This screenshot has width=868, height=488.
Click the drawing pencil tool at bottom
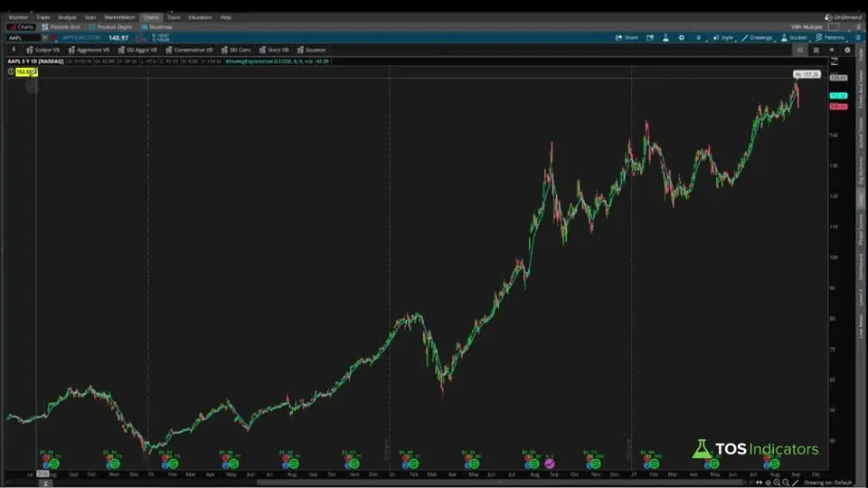795,483
